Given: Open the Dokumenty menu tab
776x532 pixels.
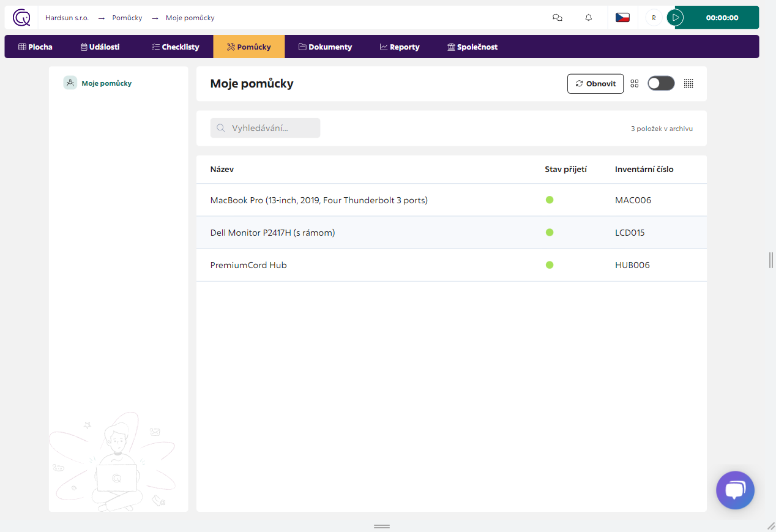Looking at the screenshot, I should [x=325, y=47].
